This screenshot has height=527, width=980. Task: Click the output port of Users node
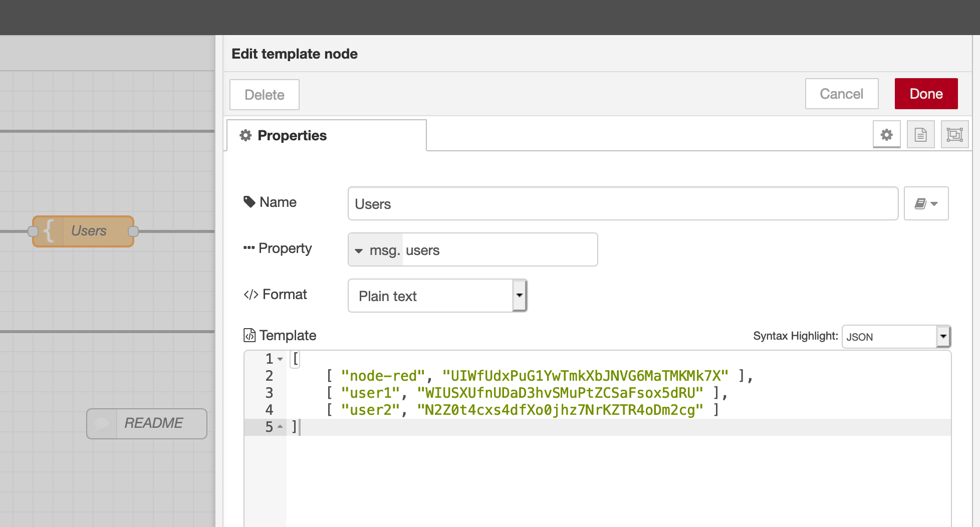133,231
